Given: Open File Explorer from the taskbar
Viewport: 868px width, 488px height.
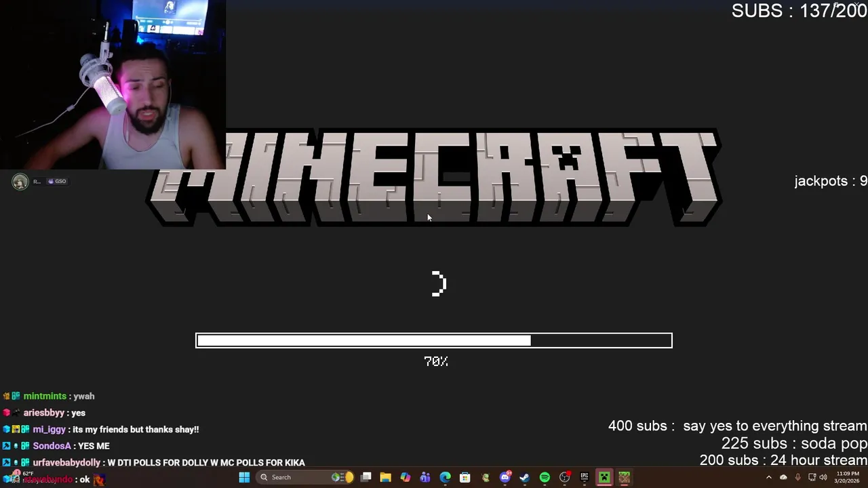Looking at the screenshot, I should pyautogui.click(x=385, y=477).
